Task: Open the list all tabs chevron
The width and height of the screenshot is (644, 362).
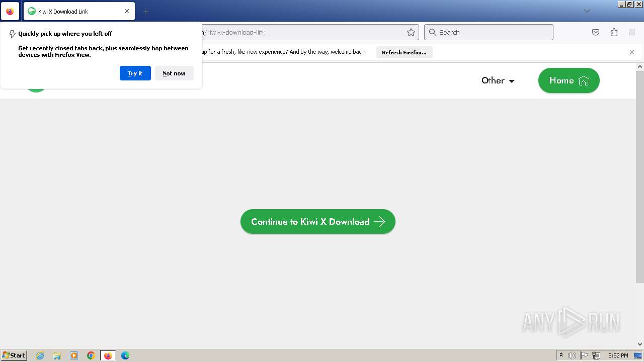Action: [x=587, y=11]
